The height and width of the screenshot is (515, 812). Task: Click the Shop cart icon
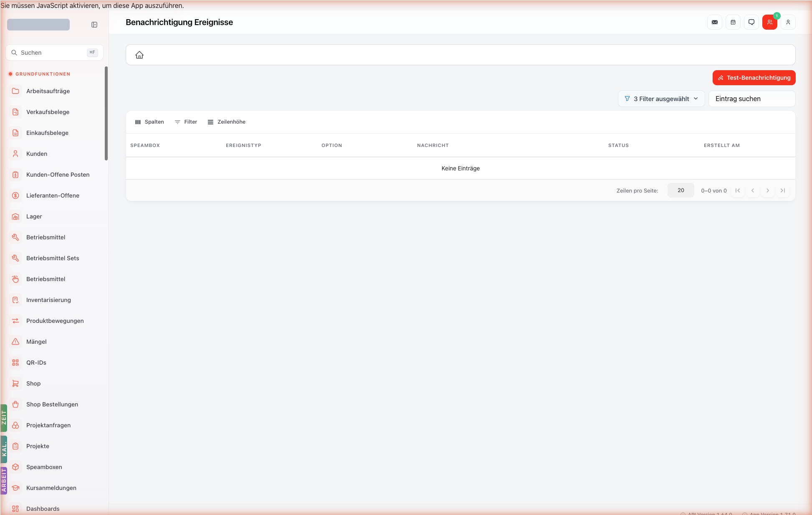coord(15,383)
